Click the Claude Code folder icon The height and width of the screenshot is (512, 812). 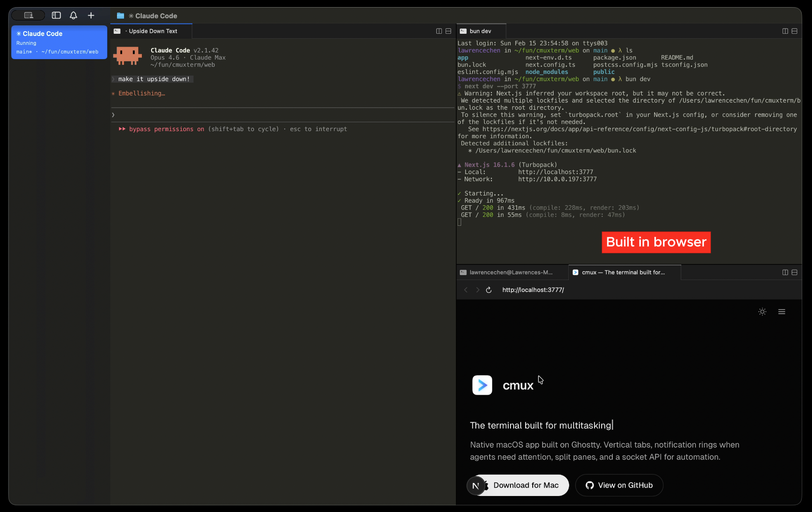[120, 16]
